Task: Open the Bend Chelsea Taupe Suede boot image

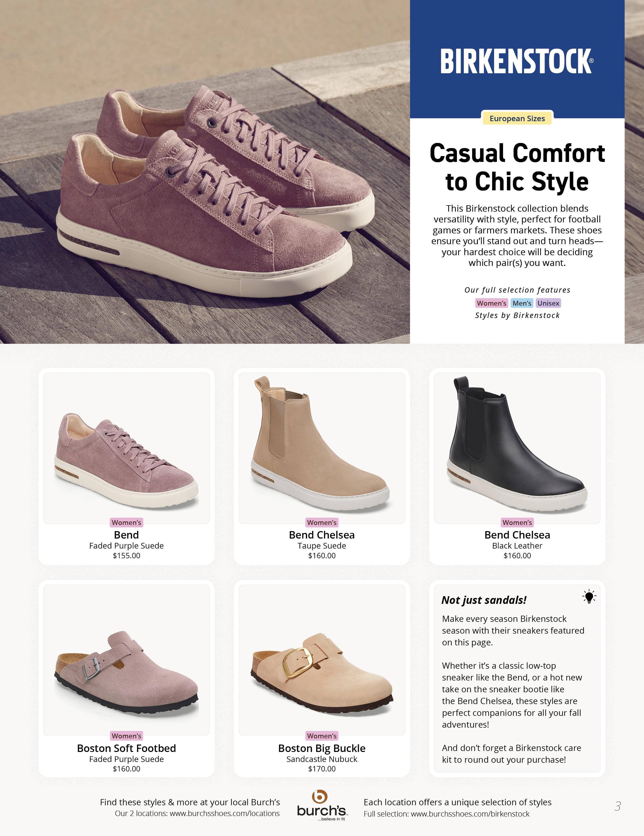Action: pos(322,448)
